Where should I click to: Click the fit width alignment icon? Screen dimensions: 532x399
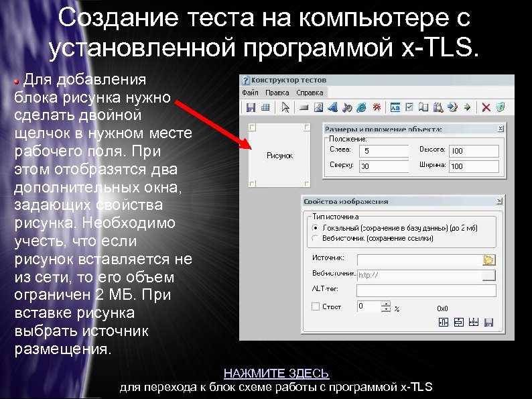tap(444, 322)
